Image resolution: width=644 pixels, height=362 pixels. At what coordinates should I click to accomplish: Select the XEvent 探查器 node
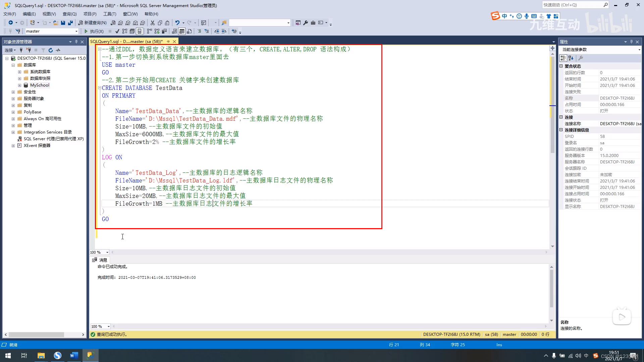pyautogui.click(x=37, y=146)
